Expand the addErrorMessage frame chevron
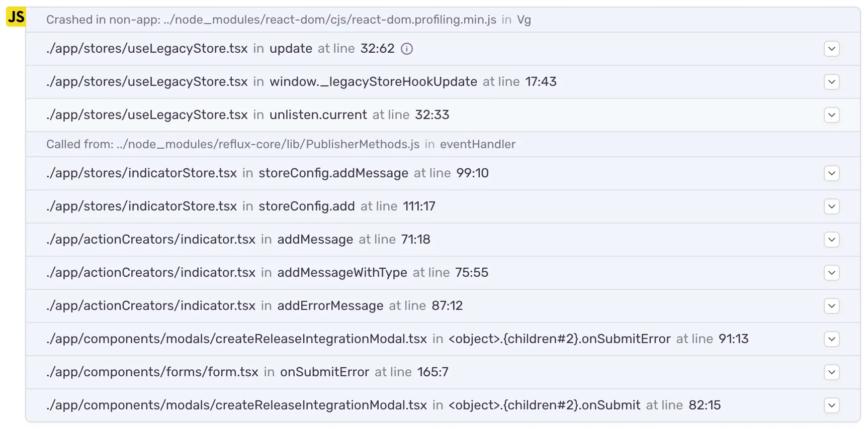The image size is (868, 427). [831, 306]
